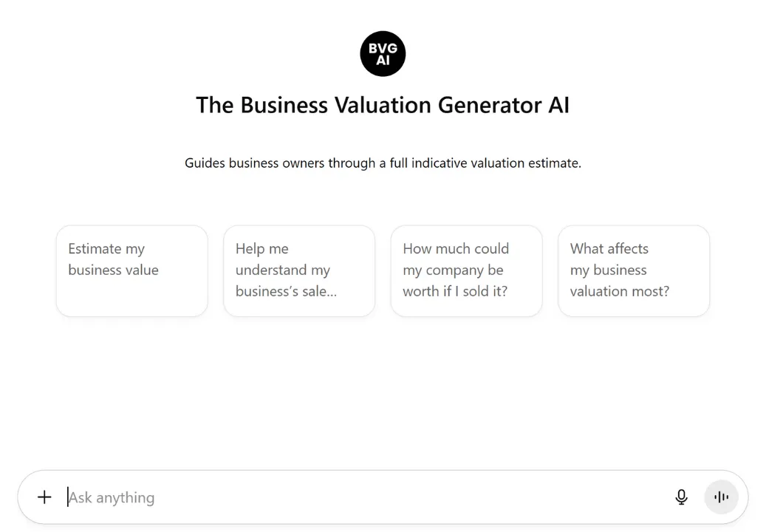The image size is (766, 532).
Task: Select the "Estimate my business value" suggestion
Action: point(131,270)
